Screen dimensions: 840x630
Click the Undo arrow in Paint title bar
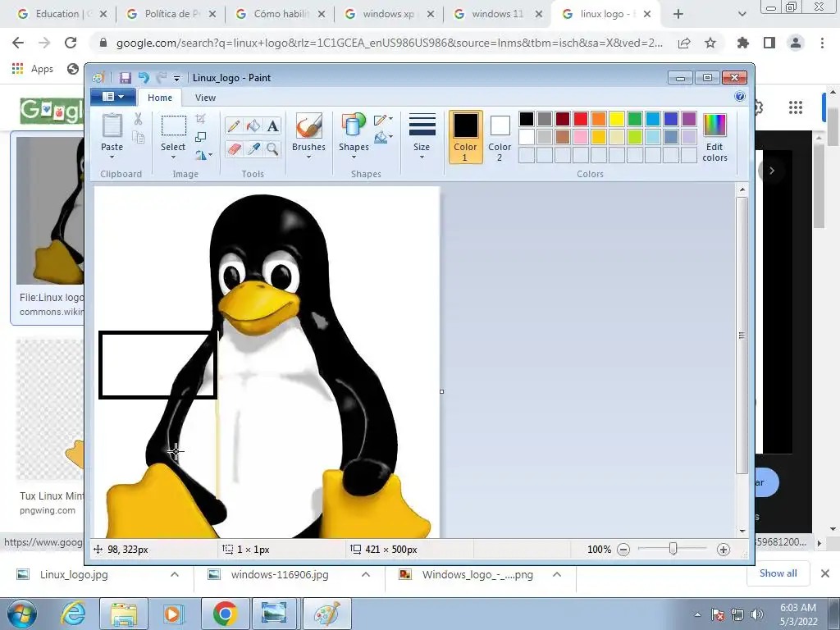pos(144,78)
